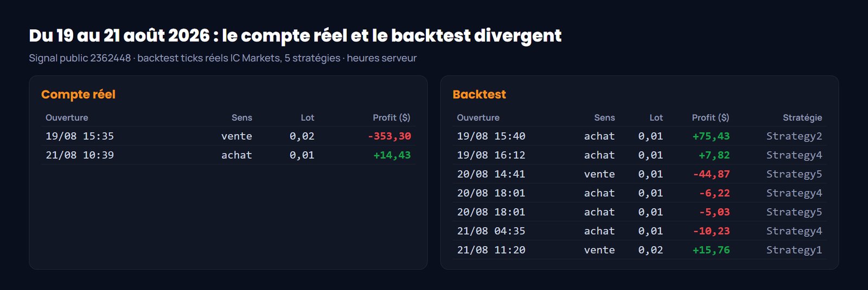Select the '21/08 11:20' backtest row time

(491, 250)
